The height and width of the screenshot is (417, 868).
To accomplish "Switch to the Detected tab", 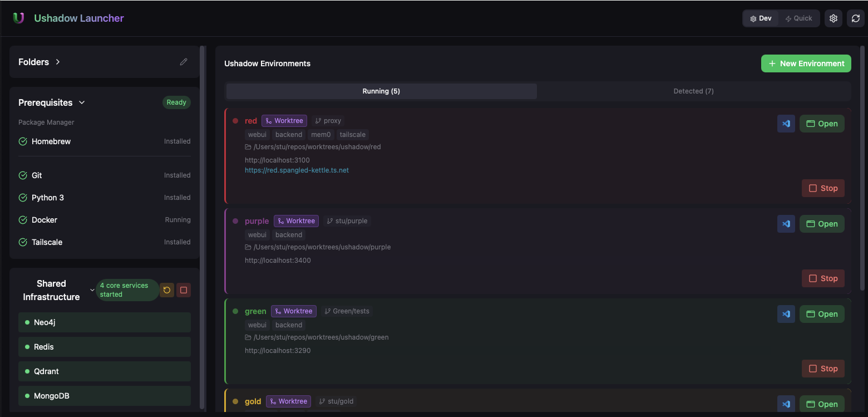I will click(693, 91).
